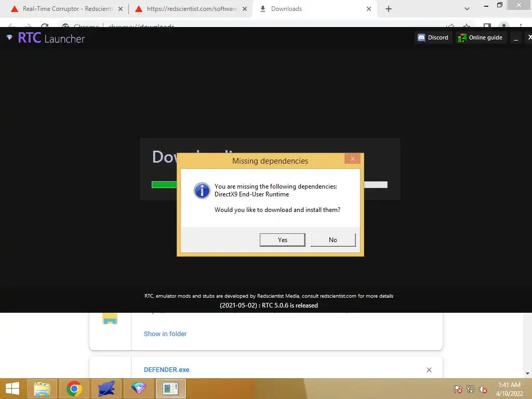The height and width of the screenshot is (399, 532).
Task: Click the taskbar clock showing 1:41 AM
Action: [509, 389]
